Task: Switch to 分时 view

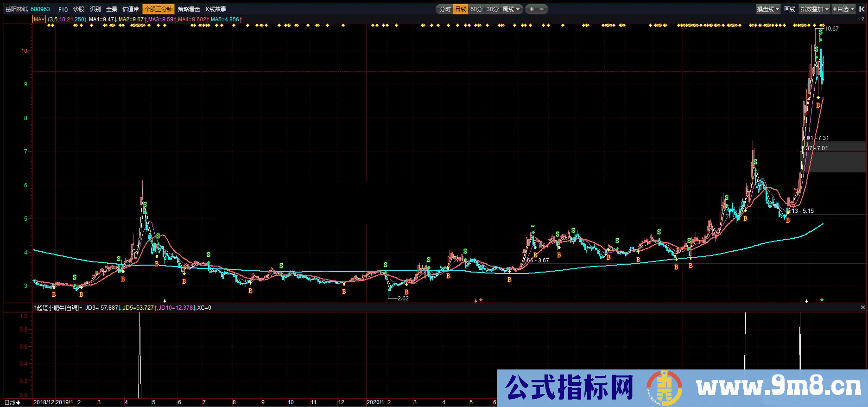Action: click(x=445, y=9)
